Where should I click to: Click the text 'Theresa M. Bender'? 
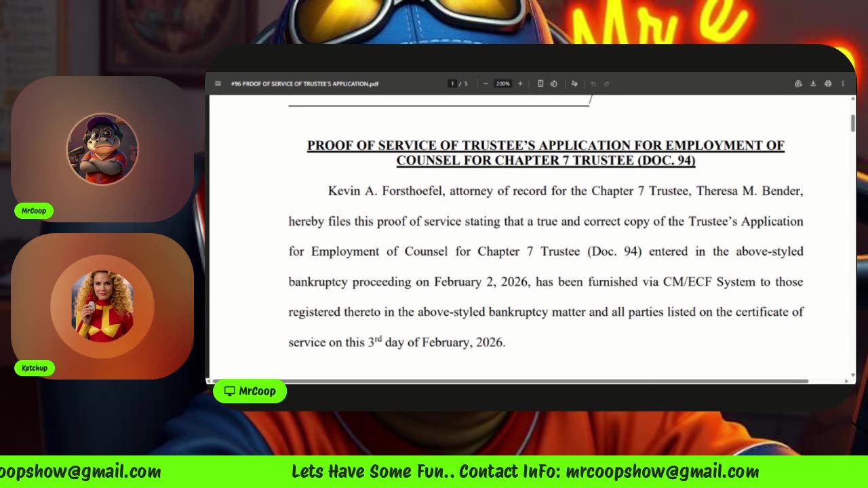click(x=749, y=191)
